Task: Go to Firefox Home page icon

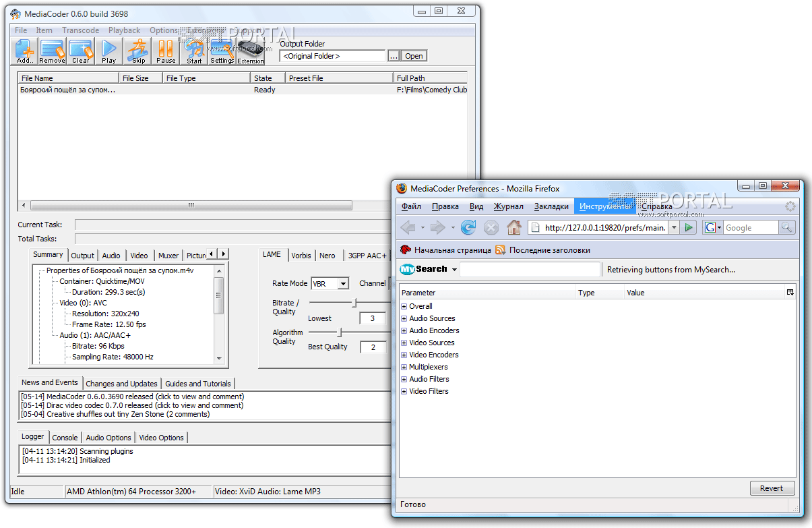Action: pyautogui.click(x=514, y=227)
